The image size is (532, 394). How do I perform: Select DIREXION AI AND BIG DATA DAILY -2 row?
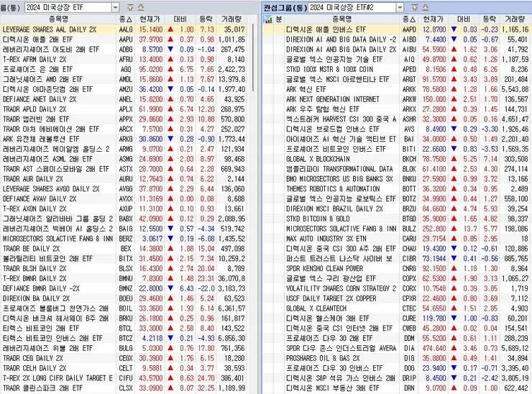click(398, 40)
